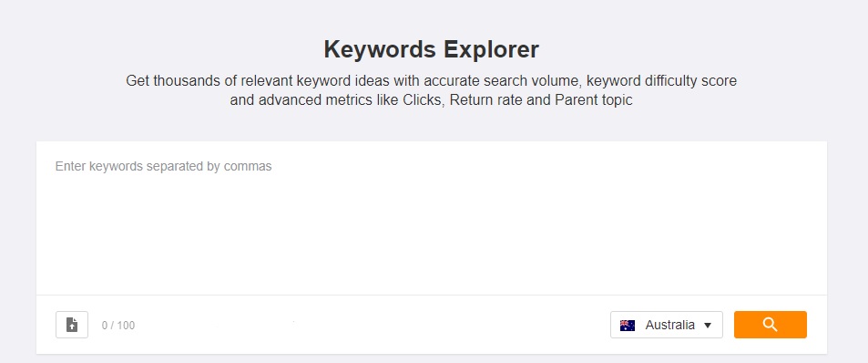
Task: Click the document-with-arrow upload icon
Action: tap(72, 325)
